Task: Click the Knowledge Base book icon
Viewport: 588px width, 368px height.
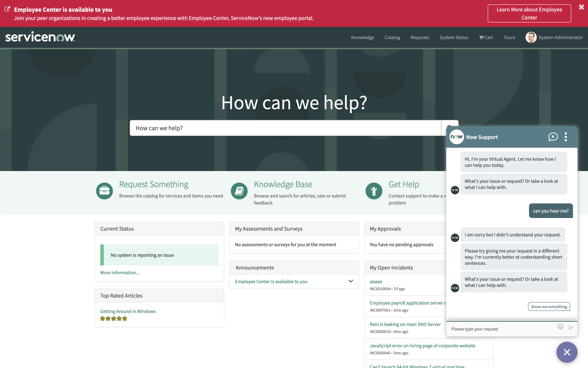Action: [239, 191]
